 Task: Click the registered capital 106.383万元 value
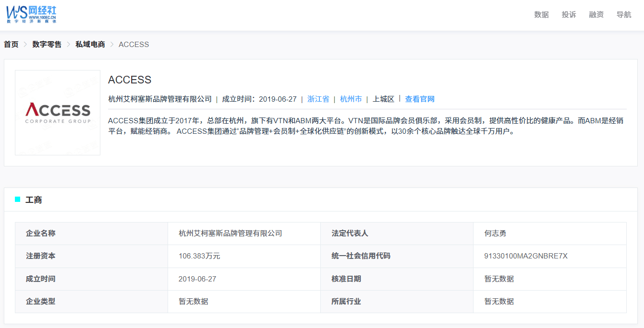(199, 256)
